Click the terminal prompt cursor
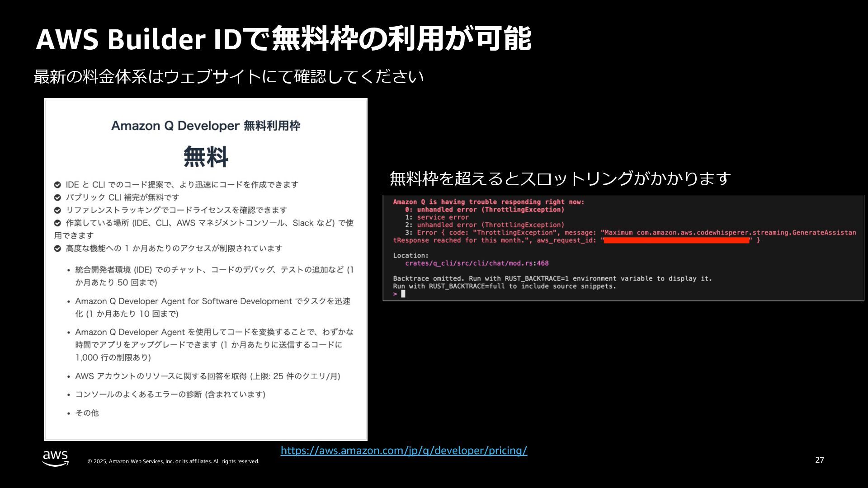The image size is (868, 488). pos(403,294)
